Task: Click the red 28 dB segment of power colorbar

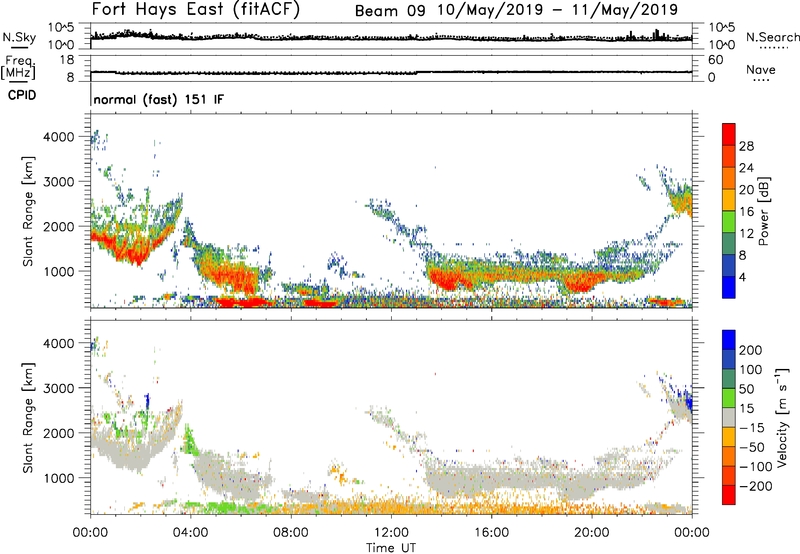Action: tap(729, 134)
